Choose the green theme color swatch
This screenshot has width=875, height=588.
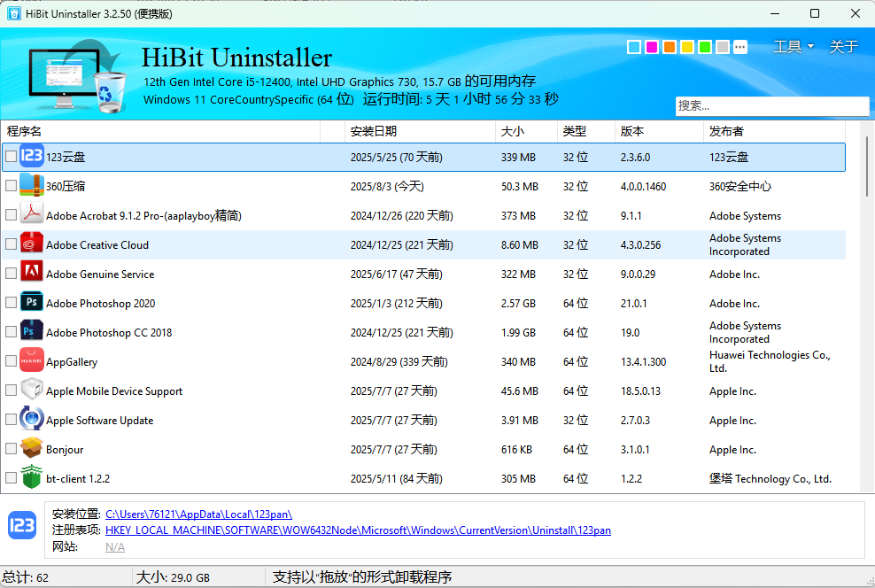click(705, 47)
